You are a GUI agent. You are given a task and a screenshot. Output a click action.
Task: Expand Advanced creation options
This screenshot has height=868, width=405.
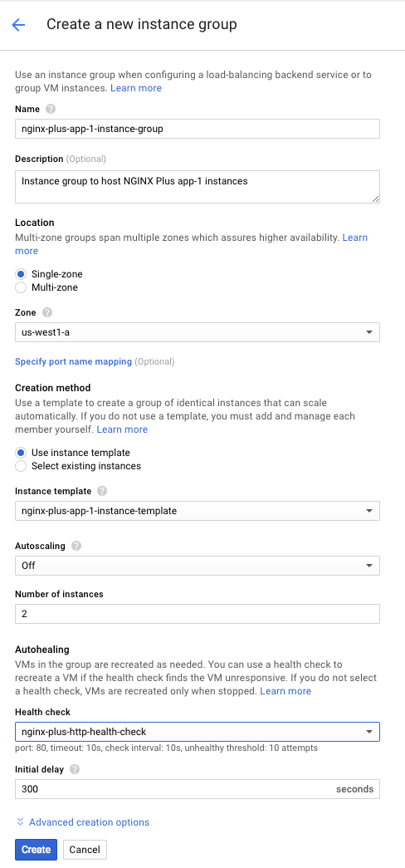point(82,822)
